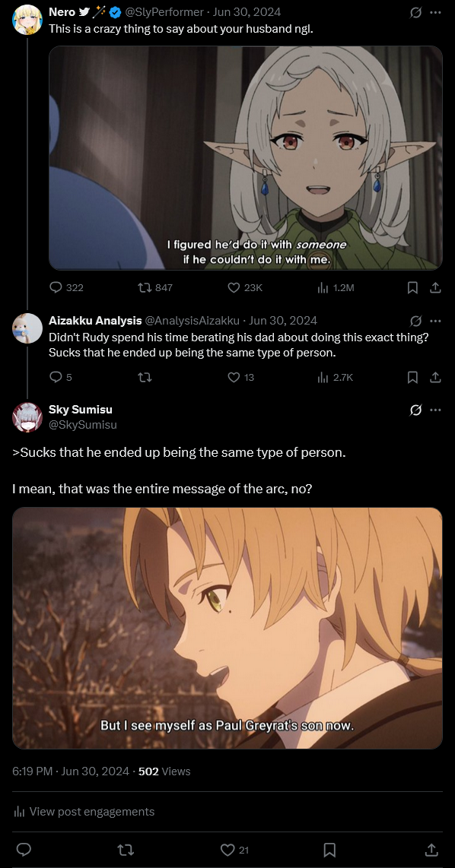
Task: Share Nero's post via share icon
Action: (436, 287)
